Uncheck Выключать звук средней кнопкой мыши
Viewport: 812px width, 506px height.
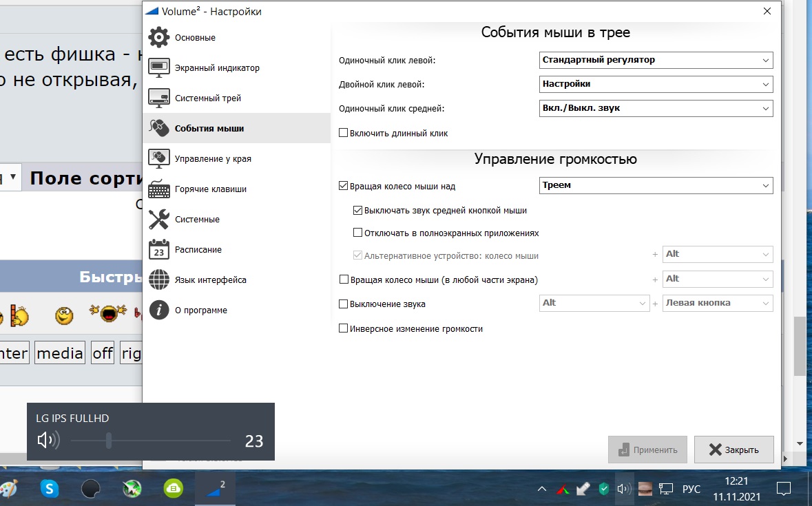(x=357, y=210)
